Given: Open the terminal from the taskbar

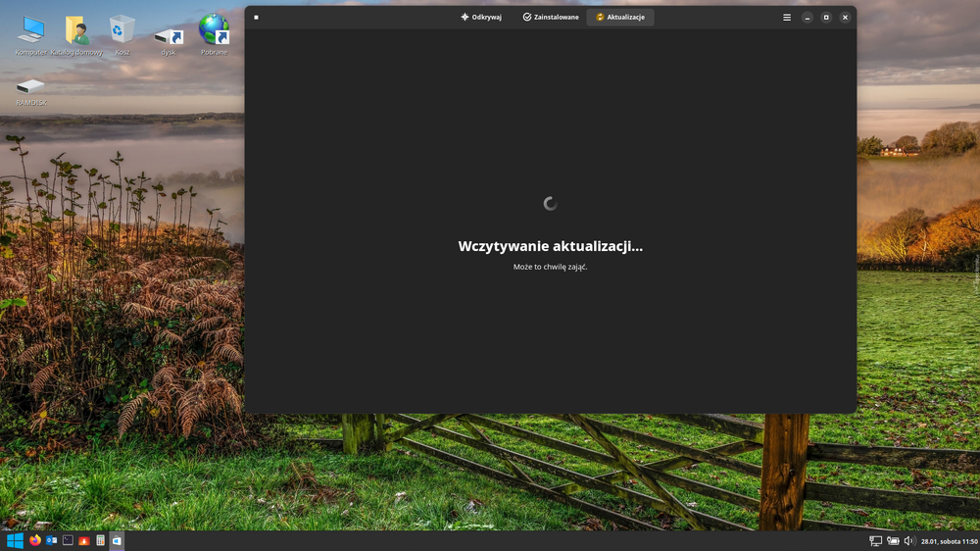Looking at the screenshot, I should pyautogui.click(x=68, y=540).
